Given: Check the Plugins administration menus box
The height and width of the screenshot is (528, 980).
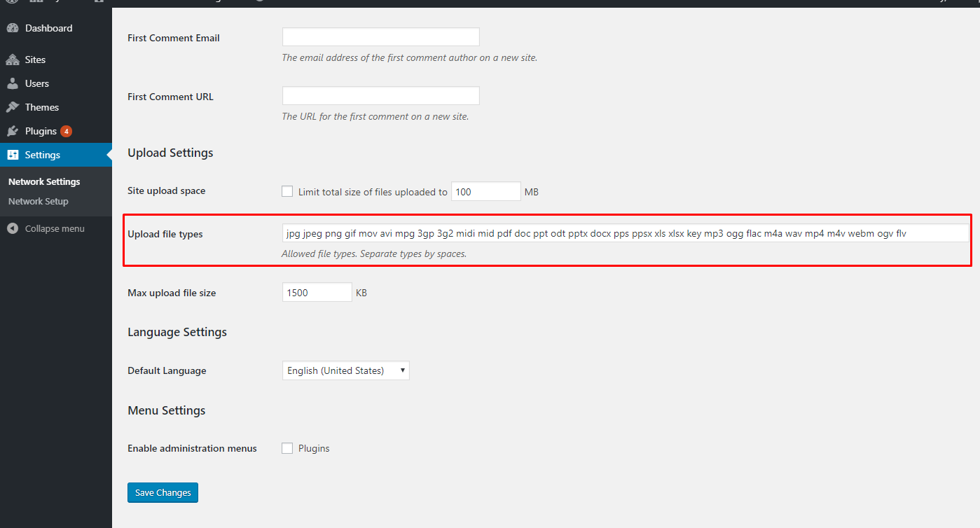Looking at the screenshot, I should (287, 448).
